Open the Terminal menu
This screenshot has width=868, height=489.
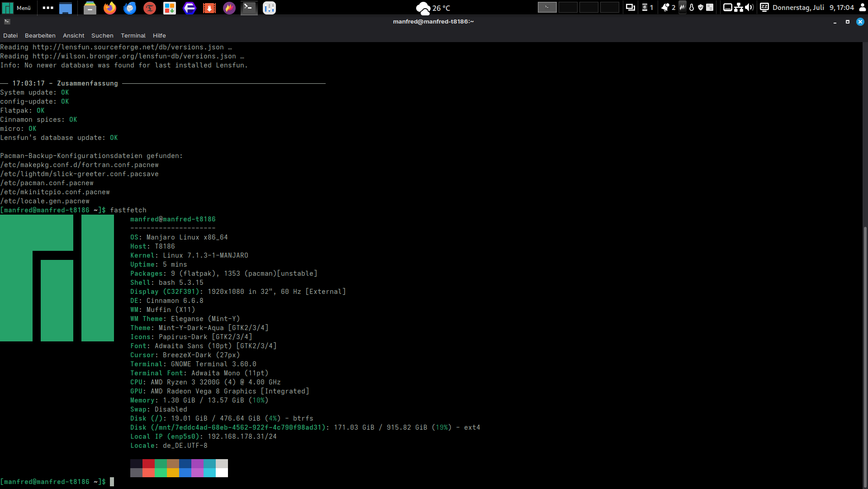point(133,35)
